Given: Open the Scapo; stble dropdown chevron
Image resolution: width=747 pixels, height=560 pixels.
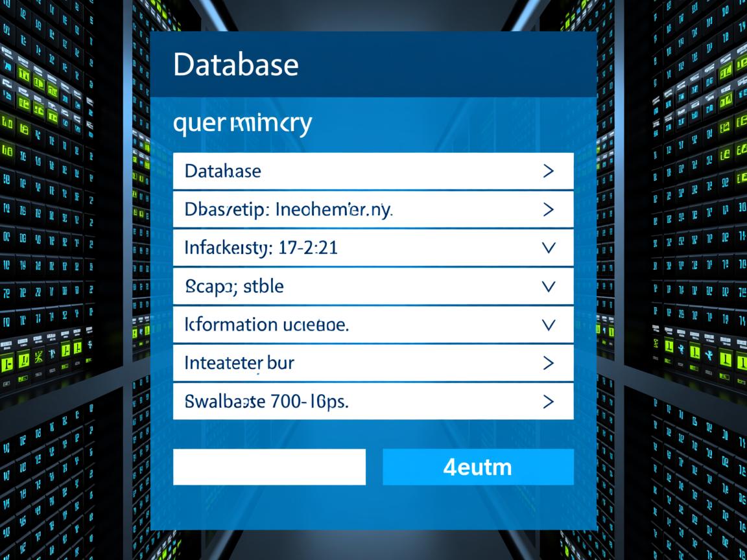Looking at the screenshot, I should (x=548, y=286).
